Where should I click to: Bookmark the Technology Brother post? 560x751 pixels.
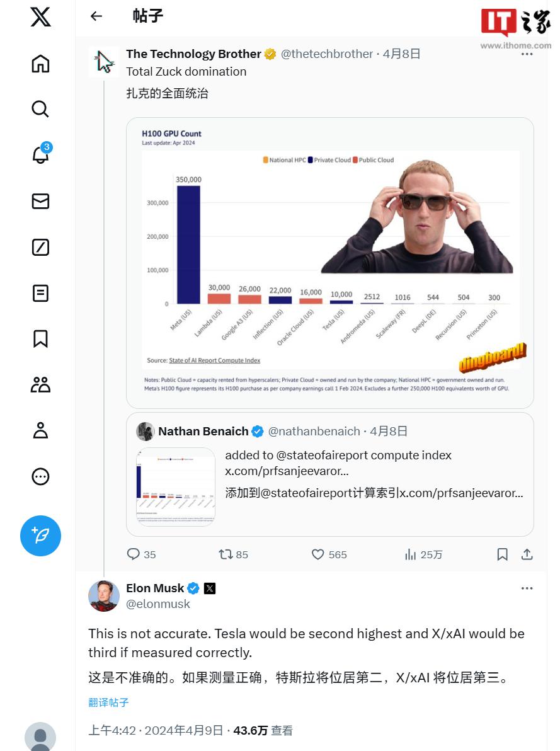(502, 554)
